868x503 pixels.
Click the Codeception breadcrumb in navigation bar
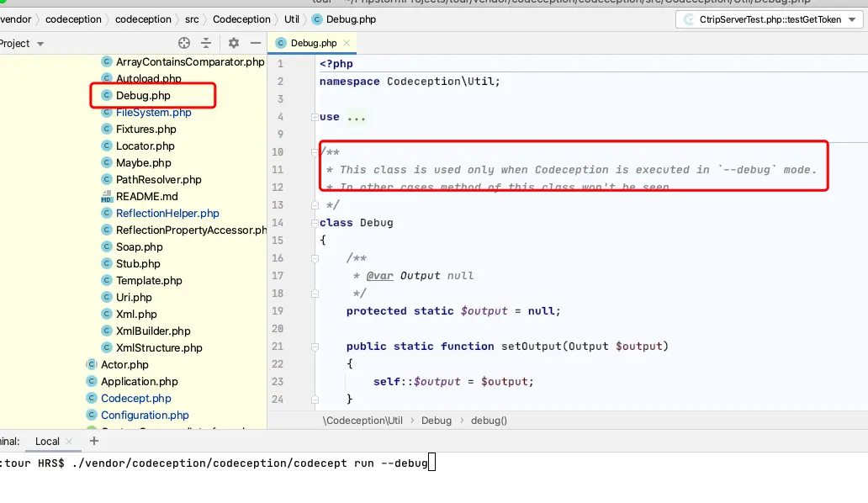coord(241,19)
